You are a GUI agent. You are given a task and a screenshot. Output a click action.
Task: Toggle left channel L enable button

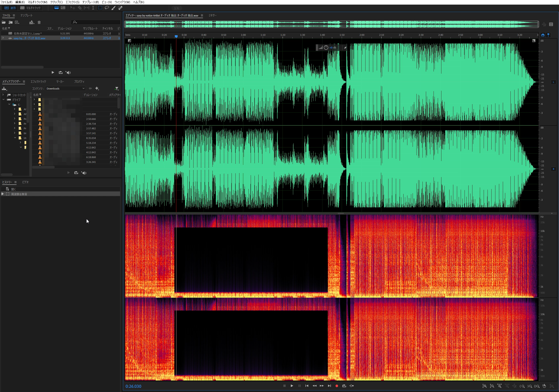tap(553, 82)
